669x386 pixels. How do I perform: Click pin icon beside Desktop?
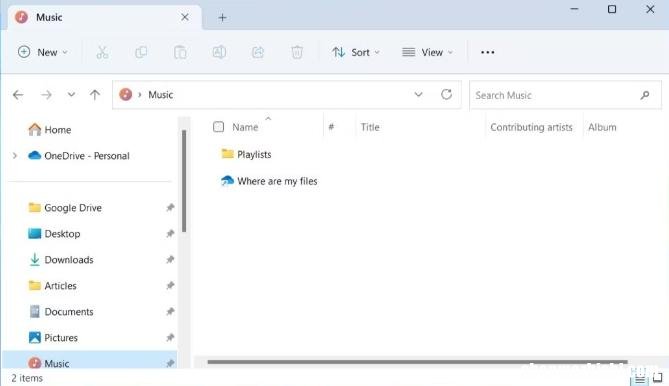click(x=170, y=234)
